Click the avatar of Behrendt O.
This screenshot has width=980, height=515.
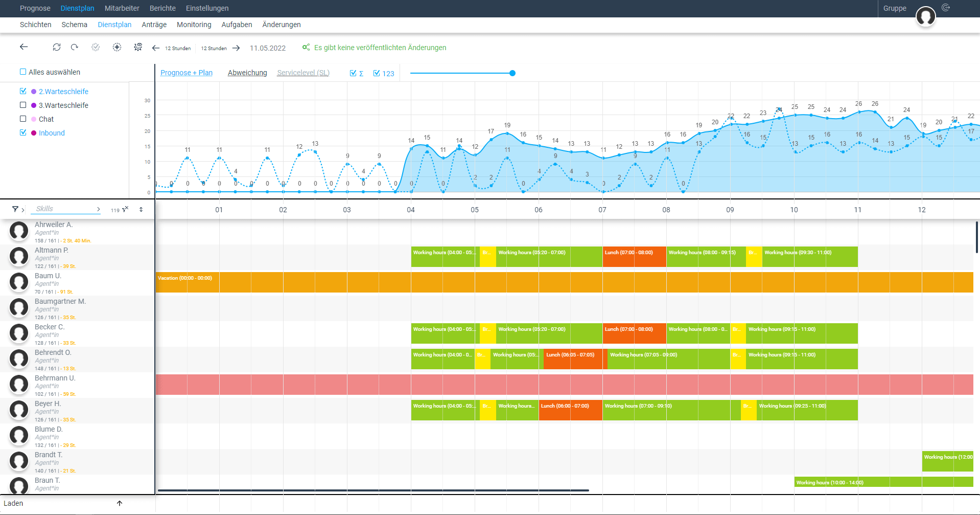tap(19, 359)
